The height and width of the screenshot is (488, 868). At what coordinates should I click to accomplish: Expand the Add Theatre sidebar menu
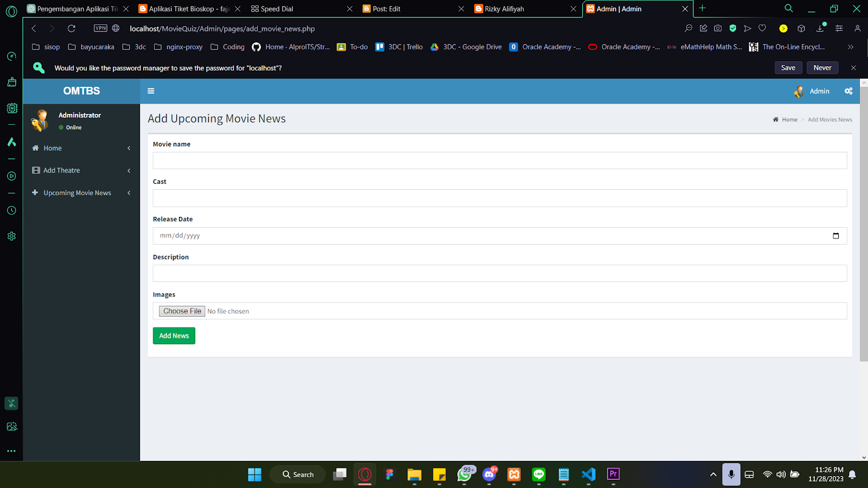click(81, 170)
